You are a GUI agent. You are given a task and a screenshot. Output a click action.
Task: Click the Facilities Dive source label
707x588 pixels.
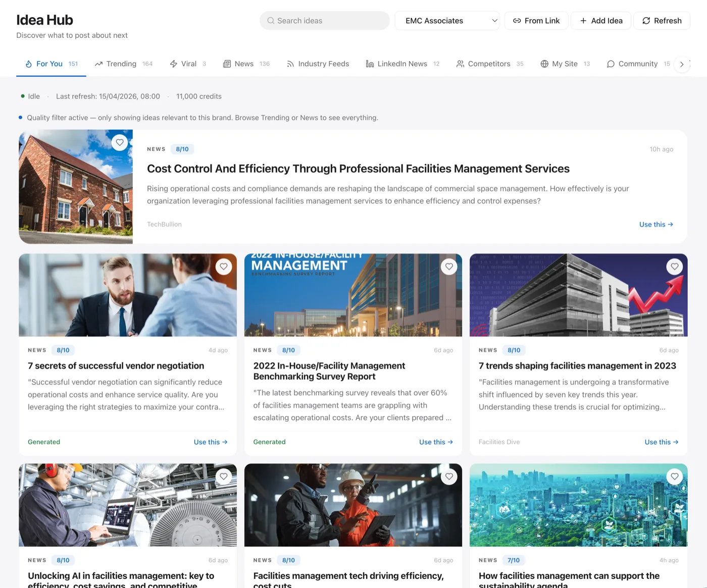(499, 442)
